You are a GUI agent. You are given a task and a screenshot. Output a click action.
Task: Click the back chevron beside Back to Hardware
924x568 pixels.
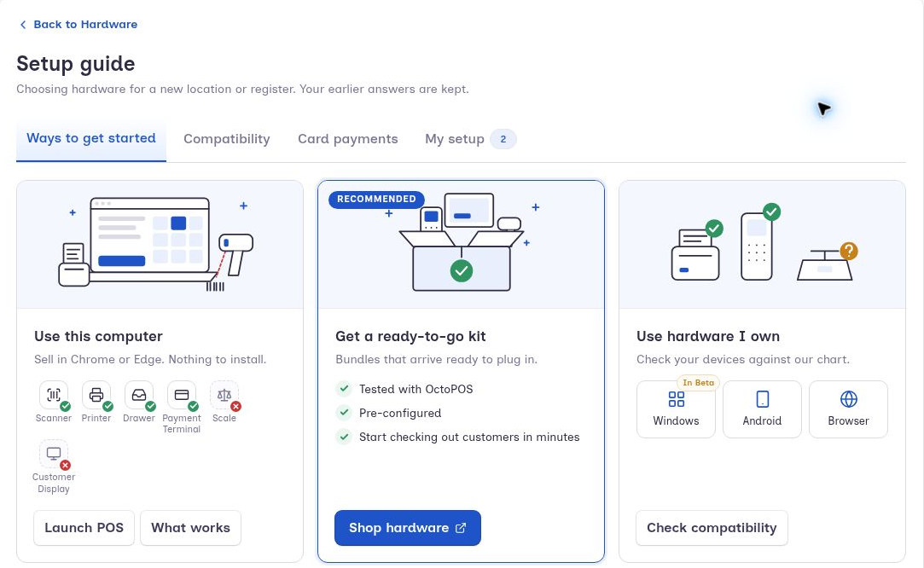pyautogui.click(x=23, y=25)
